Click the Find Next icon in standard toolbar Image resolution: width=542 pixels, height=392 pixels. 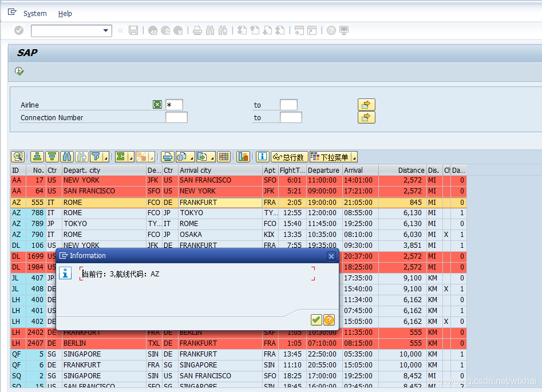(x=223, y=30)
